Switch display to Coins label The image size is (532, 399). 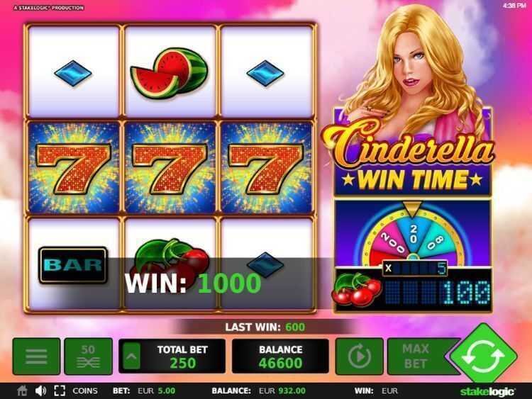click(85, 391)
